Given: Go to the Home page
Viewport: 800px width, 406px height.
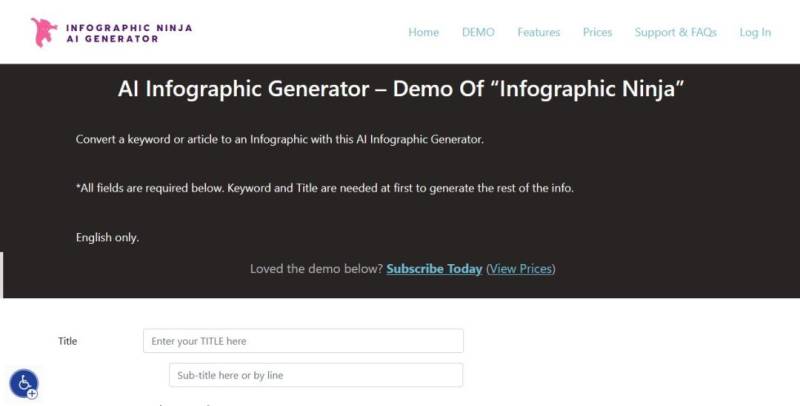Looking at the screenshot, I should tap(423, 32).
